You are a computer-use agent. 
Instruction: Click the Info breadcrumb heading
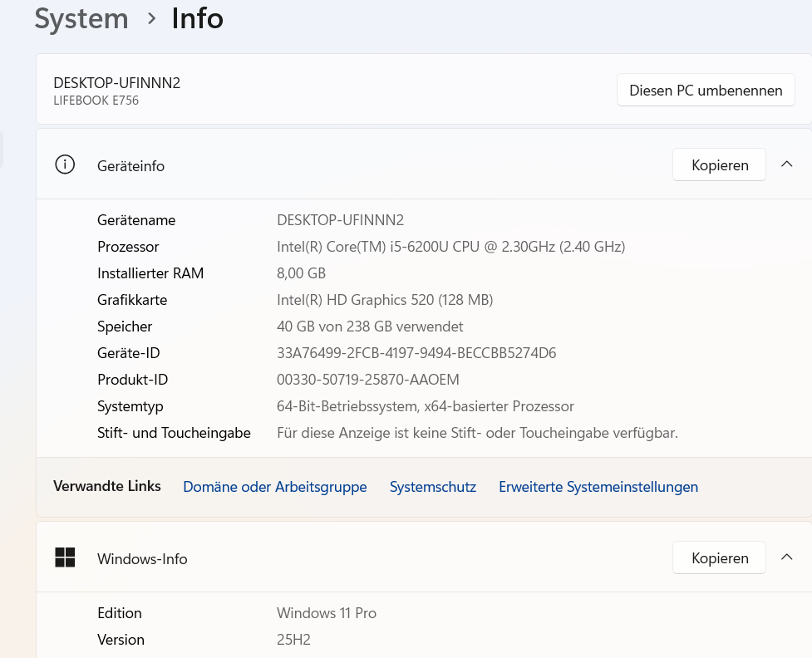point(197,18)
